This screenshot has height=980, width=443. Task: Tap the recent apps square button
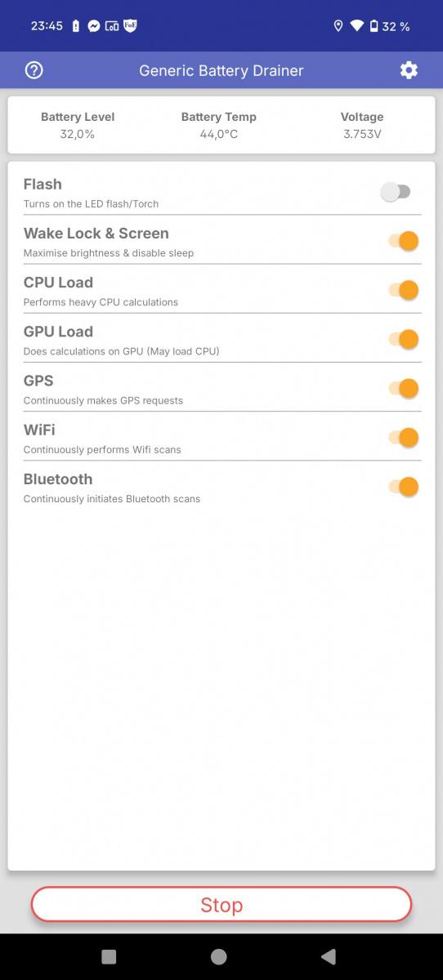pos(109,956)
